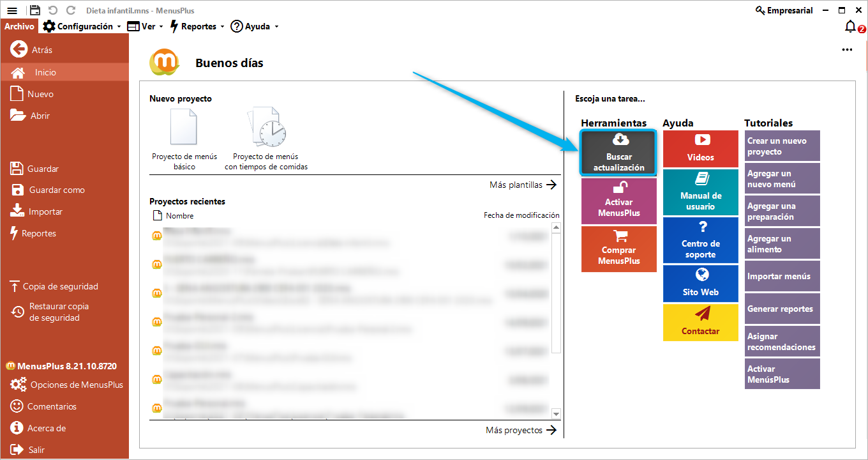Image resolution: width=868 pixels, height=460 pixels.
Task: Open the Centro de soporte tile
Action: click(701, 240)
